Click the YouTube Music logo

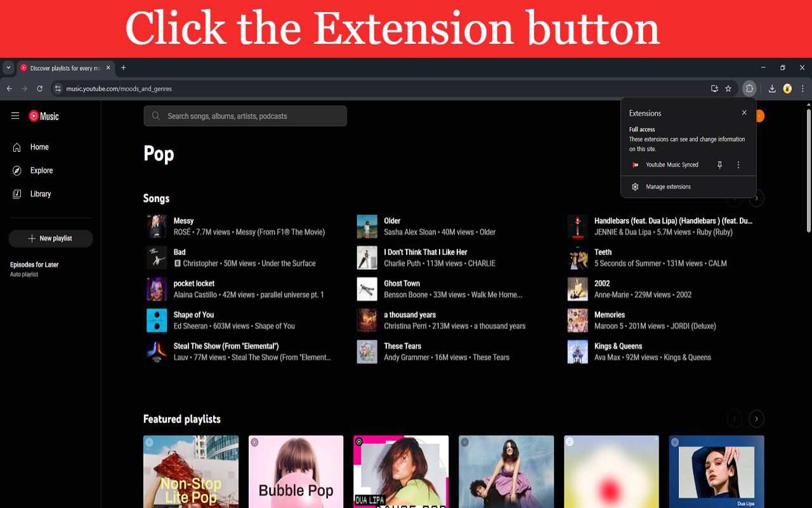coord(44,116)
